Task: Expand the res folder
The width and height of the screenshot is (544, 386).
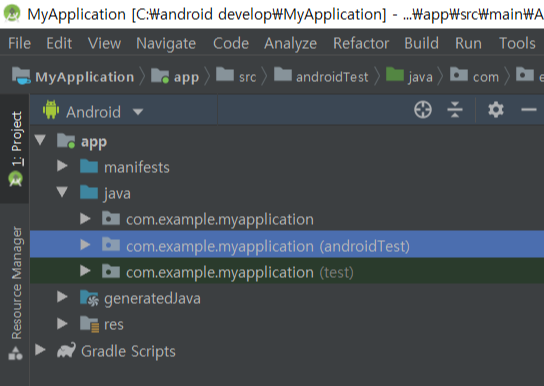Action: [x=62, y=324]
